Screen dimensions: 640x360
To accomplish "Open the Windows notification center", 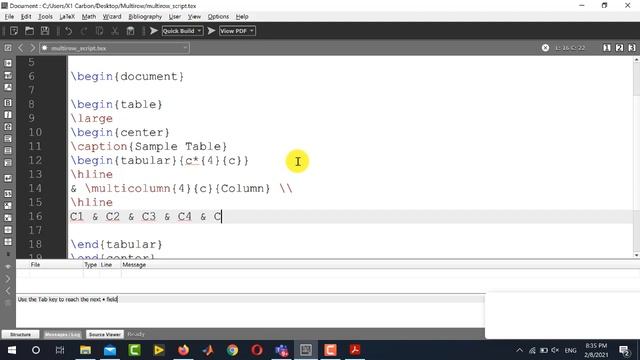I will (x=624, y=350).
